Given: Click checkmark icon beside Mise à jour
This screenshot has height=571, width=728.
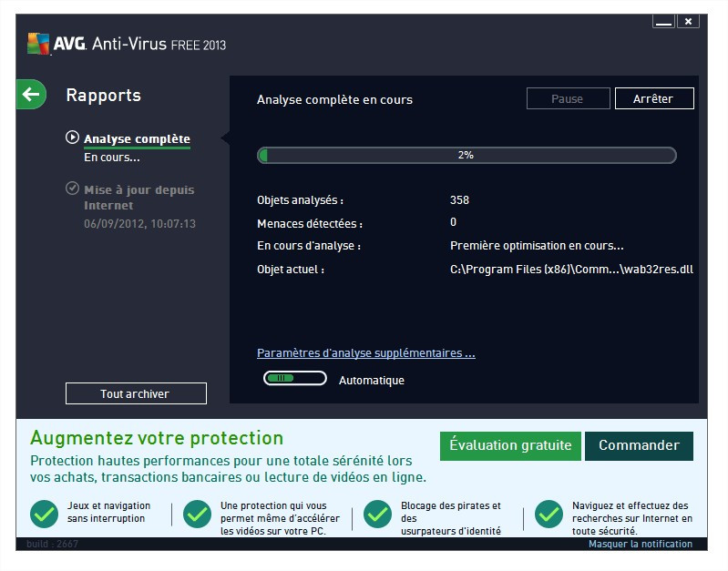Looking at the screenshot, I should tap(73, 189).
